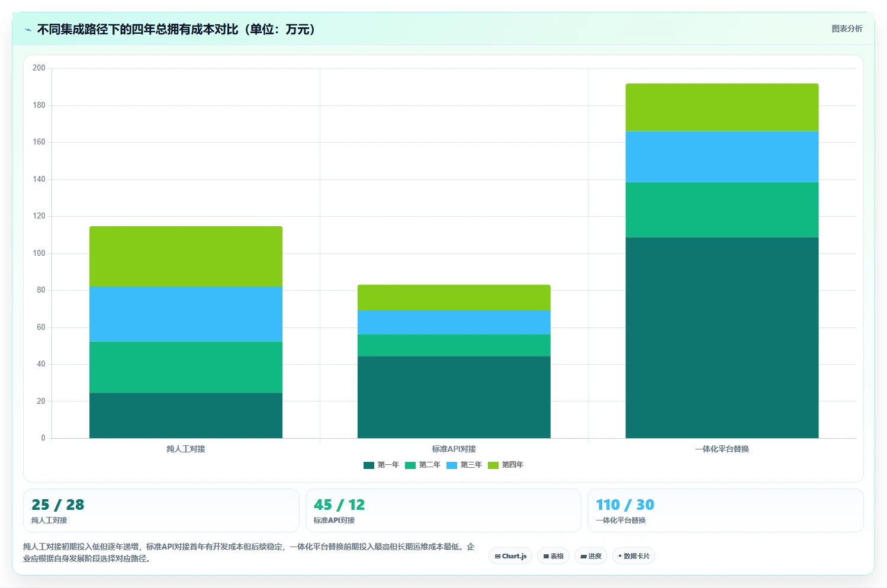The width and height of the screenshot is (887, 588).
Task: Select the 第二年 segment of 纯人工对接 bar
Action: [x=186, y=367]
